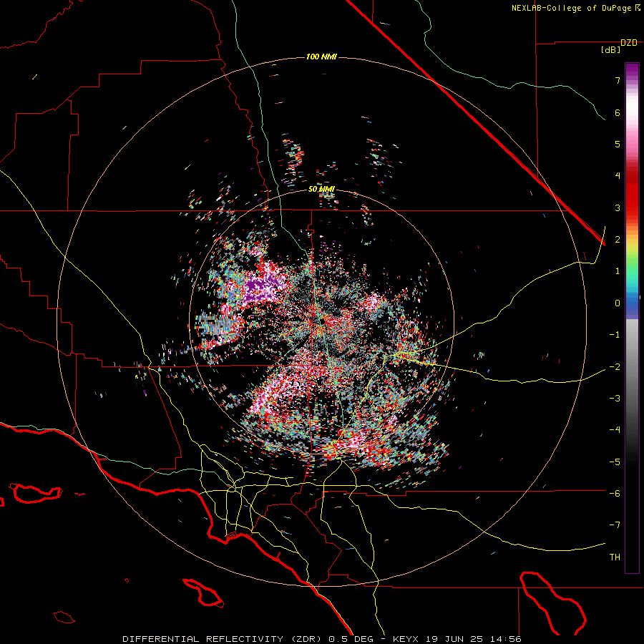Select the positive 3 value on the scale
This screenshot has width=644, height=644.
point(618,208)
